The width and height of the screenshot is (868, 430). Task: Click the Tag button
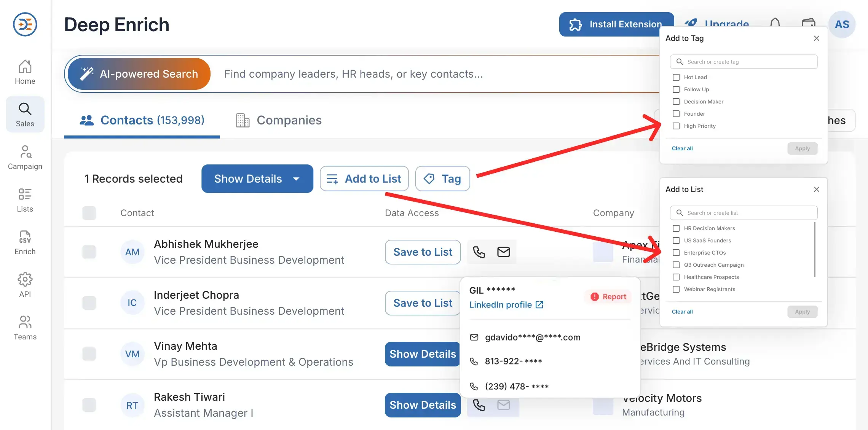click(x=443, y=179)
